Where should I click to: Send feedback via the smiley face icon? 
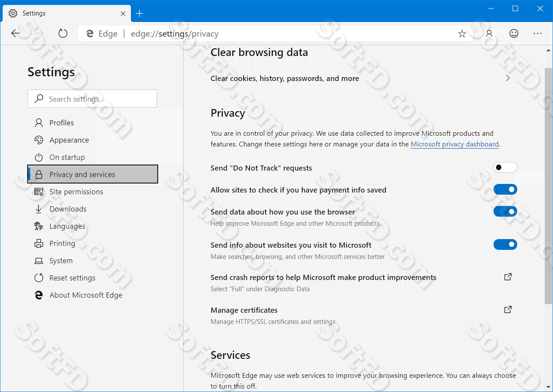coord(514,34)
